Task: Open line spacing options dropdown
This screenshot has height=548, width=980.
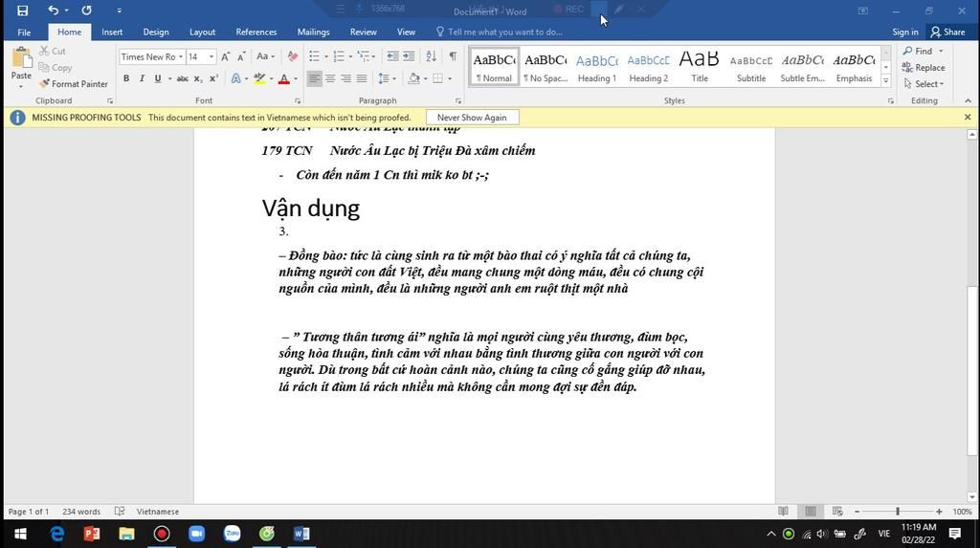Action: point(387,78)
